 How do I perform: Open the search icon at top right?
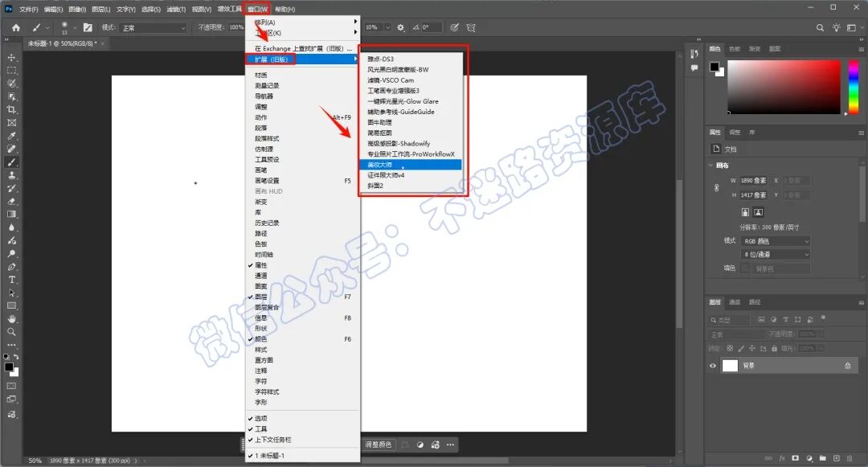pos(820,27)
